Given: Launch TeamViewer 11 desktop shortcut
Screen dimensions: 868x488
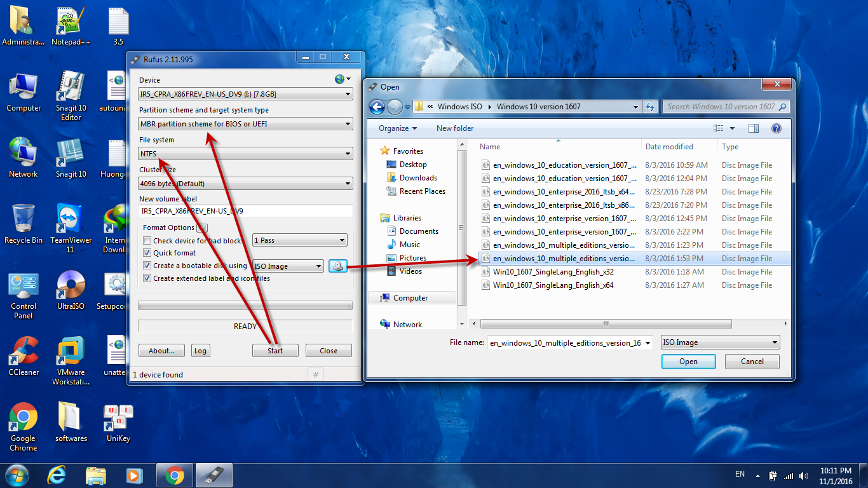Looking at the screenshot, I should tap(71, 229).
